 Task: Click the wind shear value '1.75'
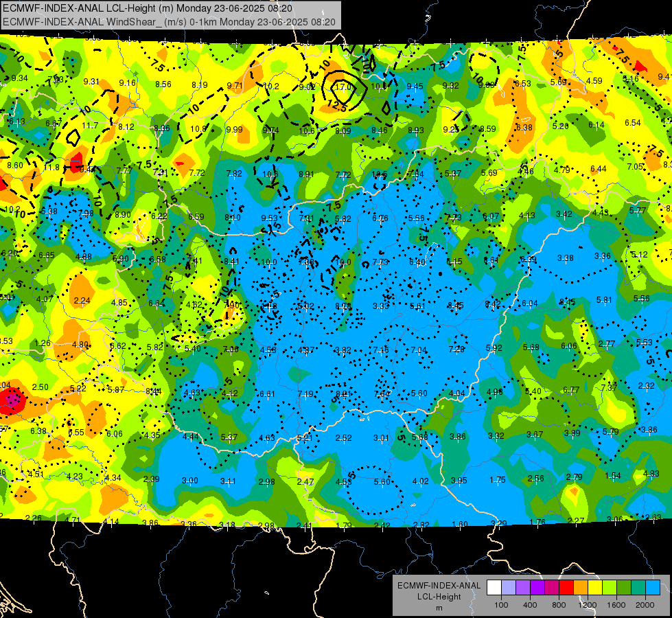pyautogui.click(x=498, y=479)
